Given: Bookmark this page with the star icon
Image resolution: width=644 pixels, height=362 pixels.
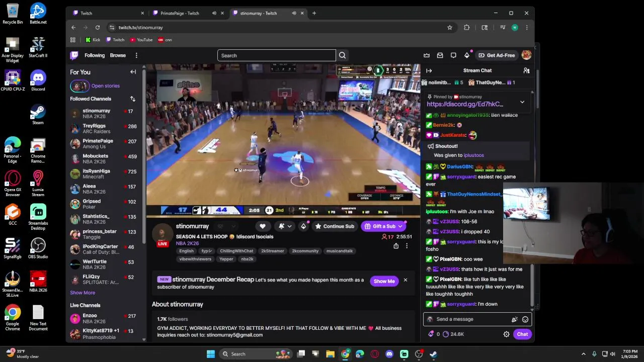Looking at the screenshot, I should [x=450, y=28].
